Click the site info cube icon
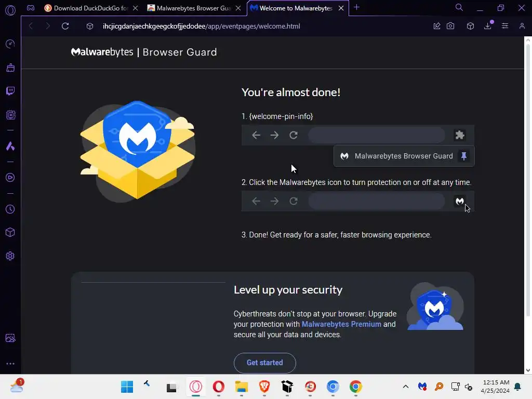Screen dimensions: 532x399 click(89, 26)
